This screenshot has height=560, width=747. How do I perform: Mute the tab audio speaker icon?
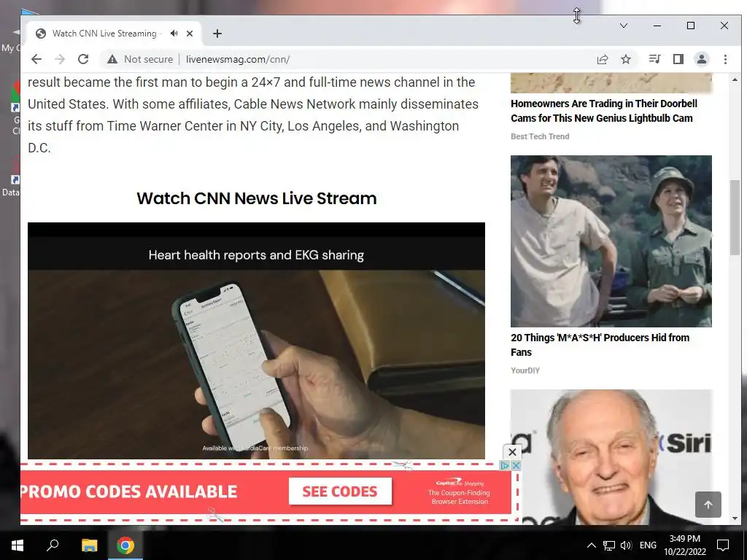pos(174,34)
